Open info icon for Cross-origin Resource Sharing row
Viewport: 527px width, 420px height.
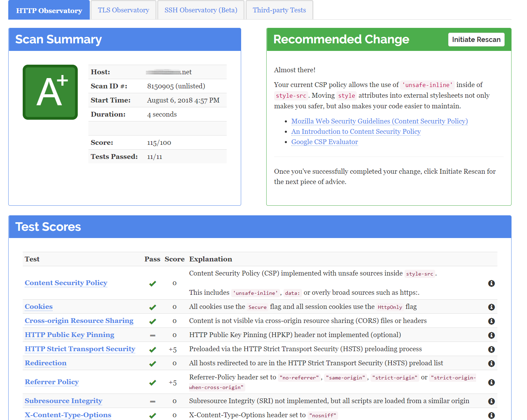coord(491,321)
